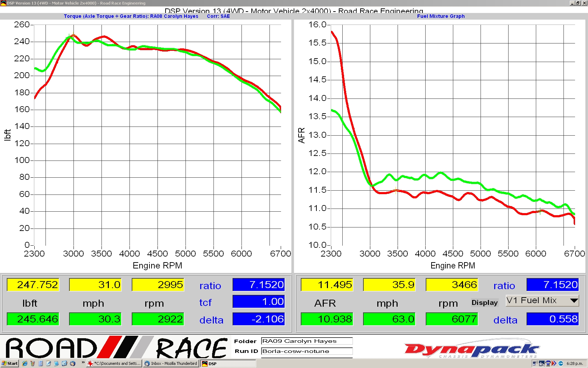Click the Road Race logo
Image resolution: width=588 pixels, height=368 pixels.
[x=115, y=348]
